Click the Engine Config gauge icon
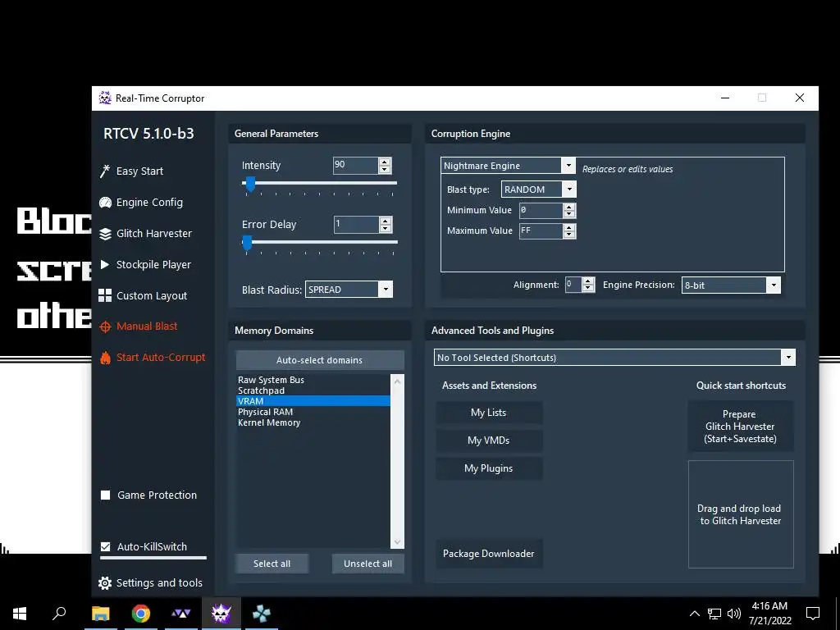The width and height of the screenshot is (840, 630). point(105,203)
